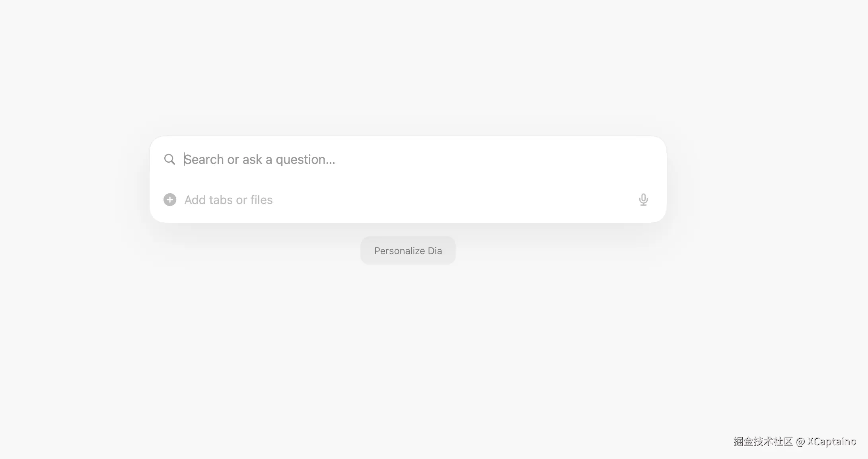Screen dimensions: 868x459
Task: Click the Personalize Dia button
Action: [408, 251]
